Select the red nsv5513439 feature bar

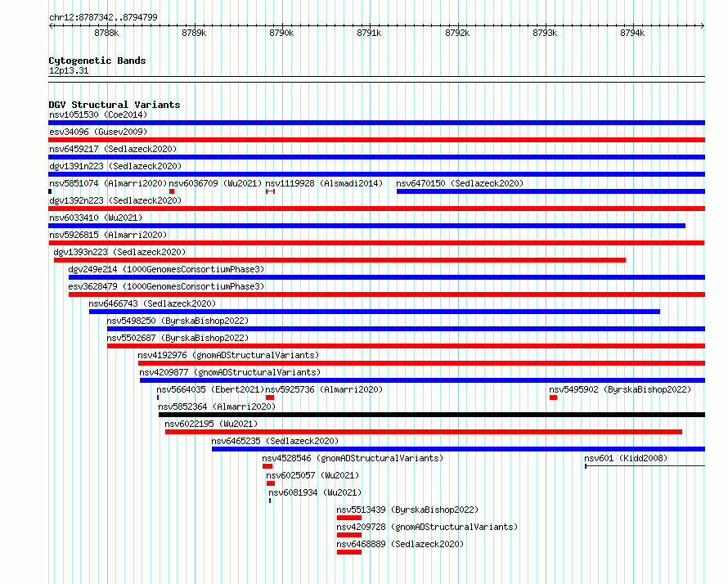(x=349, y=518)
